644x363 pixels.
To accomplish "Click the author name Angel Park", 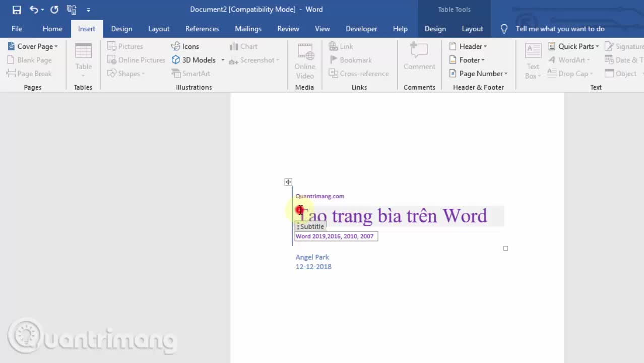I will [x=312, y=257].
